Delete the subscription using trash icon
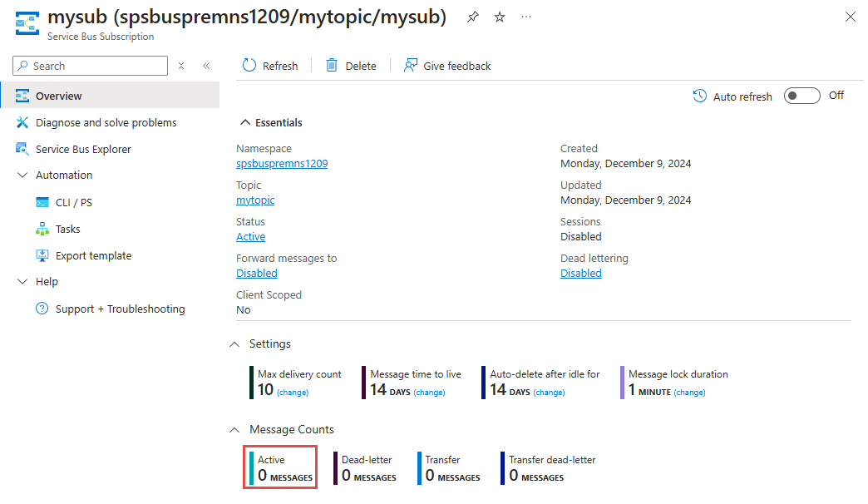The width and height of the screenshot is (868, 504). (x=332, y=66)
